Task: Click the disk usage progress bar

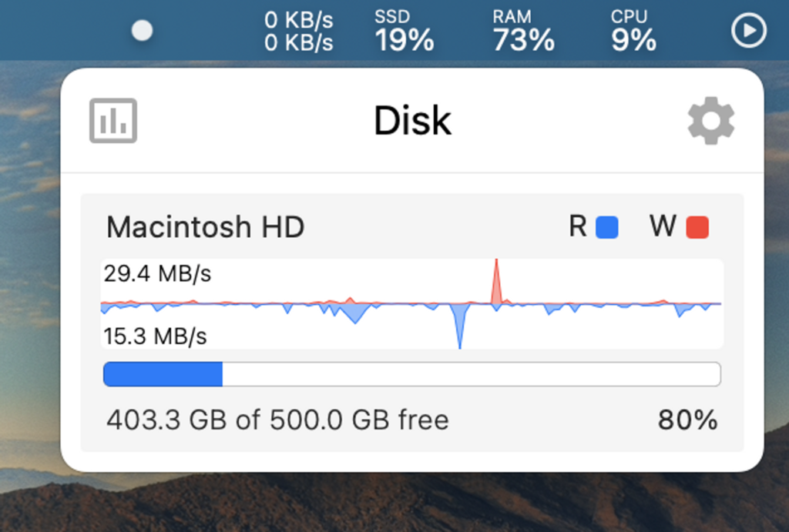Action: tap(411, 374)
